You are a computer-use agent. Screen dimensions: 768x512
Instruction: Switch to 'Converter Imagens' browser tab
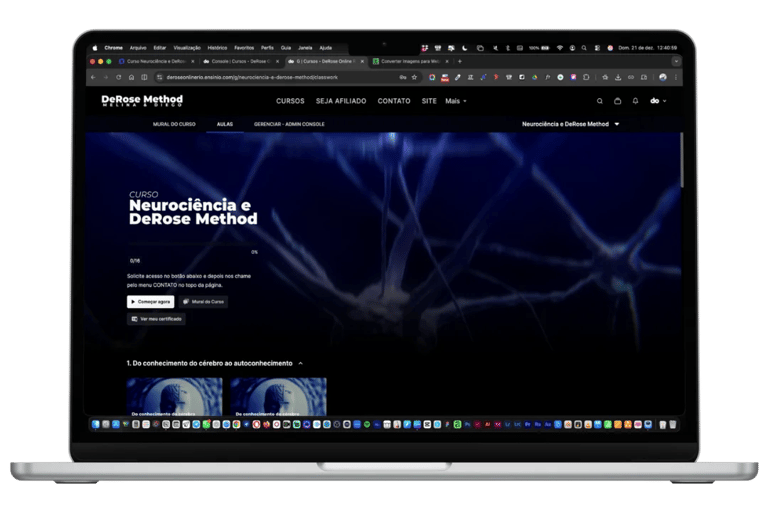[408, 61]
